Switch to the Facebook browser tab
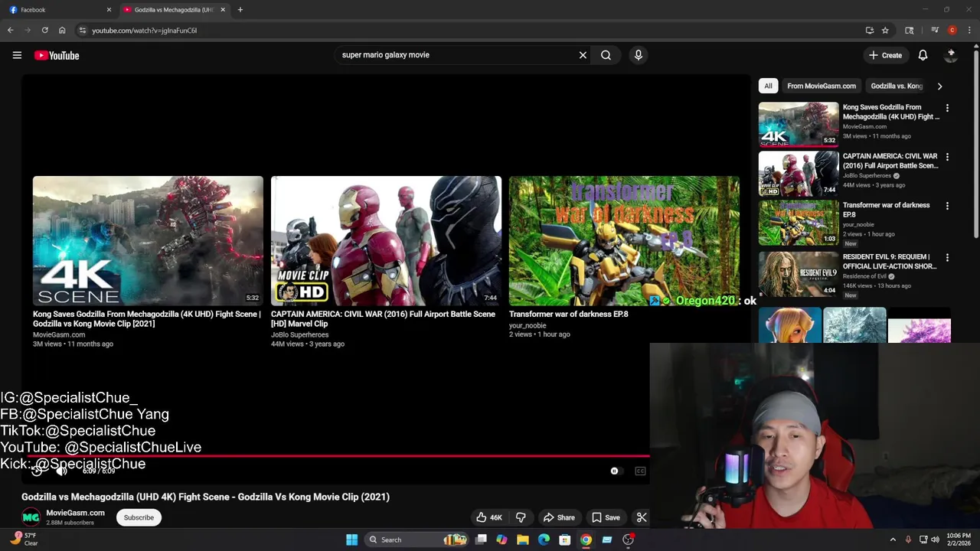Screen dimensions: 980x551 (58, 10)
